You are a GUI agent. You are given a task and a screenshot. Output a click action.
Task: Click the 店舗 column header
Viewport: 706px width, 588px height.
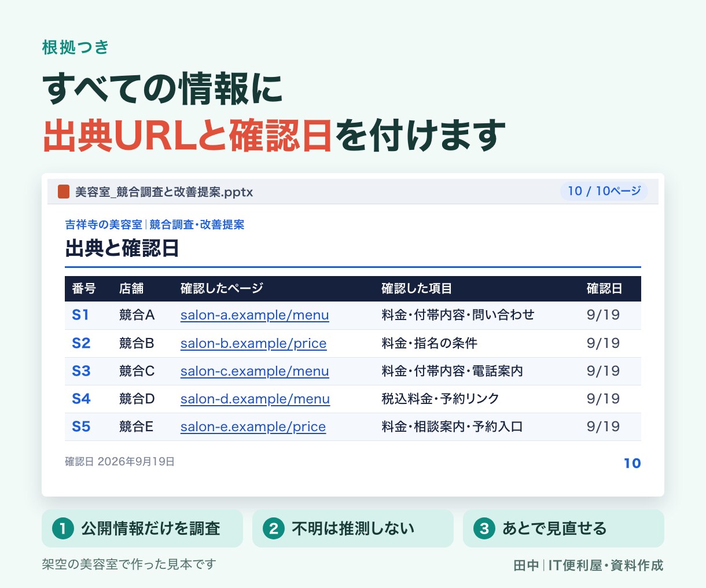(131, 289)
